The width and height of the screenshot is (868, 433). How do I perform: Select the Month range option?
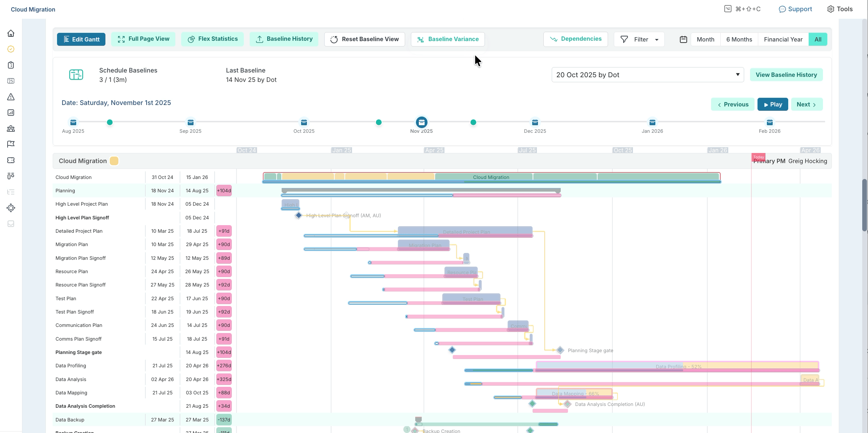pos(705,39)
